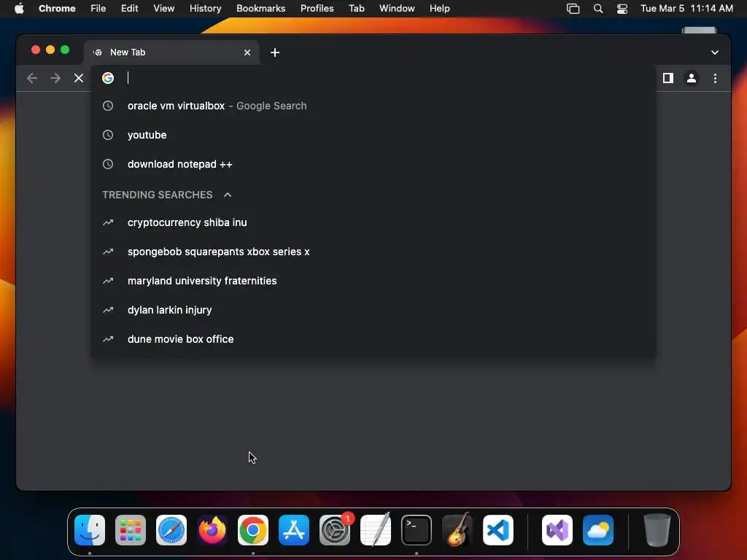Open the Profiles menu
747x560 pixels.
coord(317,9)
